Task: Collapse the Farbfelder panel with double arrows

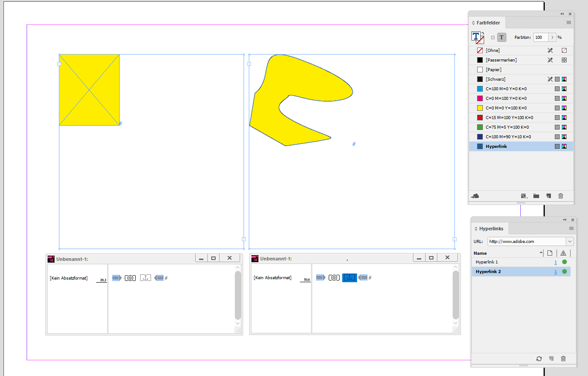Action: tap(562, 14)
